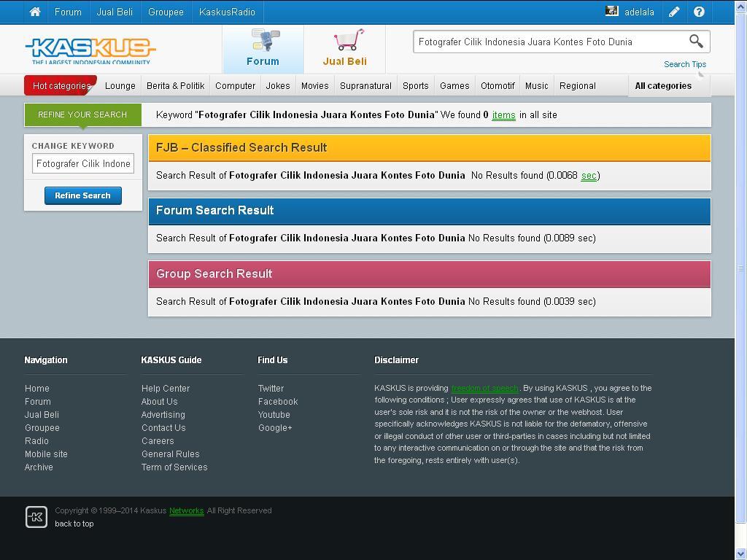Open Help Center link
Image resolution: width=747 pixels, height=560 pixels.
click(166, 389)
